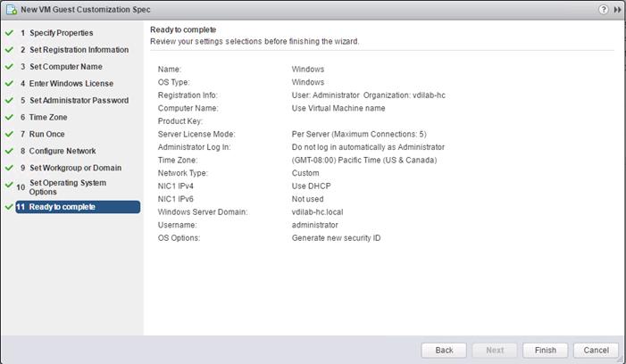The width and height of the screenshot is (626, 364).
Task: Click the 'Review your settings selections' description
Action: tap(255, 41)
